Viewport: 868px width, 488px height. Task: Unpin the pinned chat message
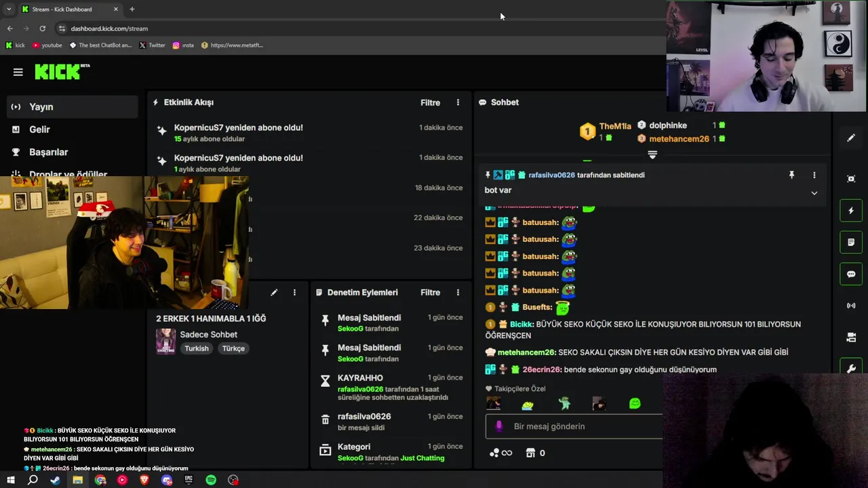(x=791, y=175)
